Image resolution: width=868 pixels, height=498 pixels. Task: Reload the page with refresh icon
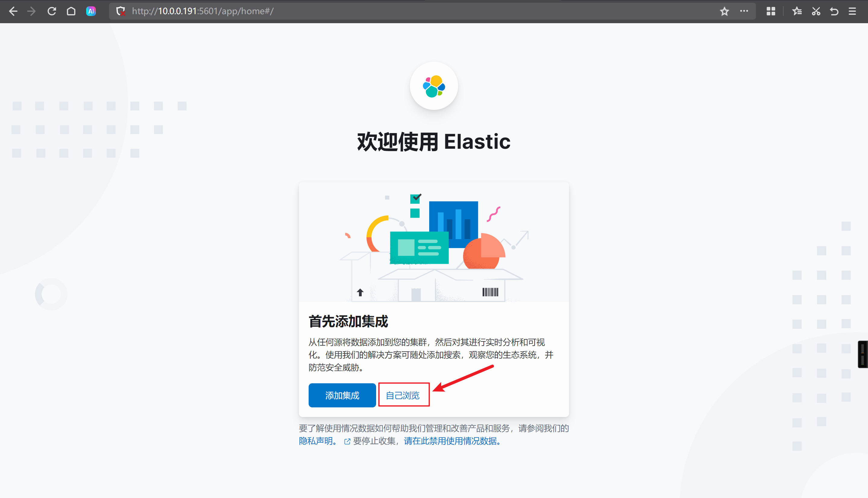(x=52, y=11)
